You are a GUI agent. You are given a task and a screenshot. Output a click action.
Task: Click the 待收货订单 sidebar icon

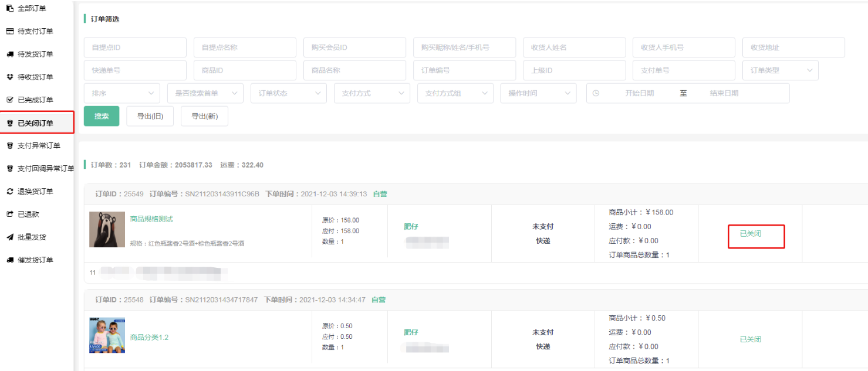(x=9, y=77)
